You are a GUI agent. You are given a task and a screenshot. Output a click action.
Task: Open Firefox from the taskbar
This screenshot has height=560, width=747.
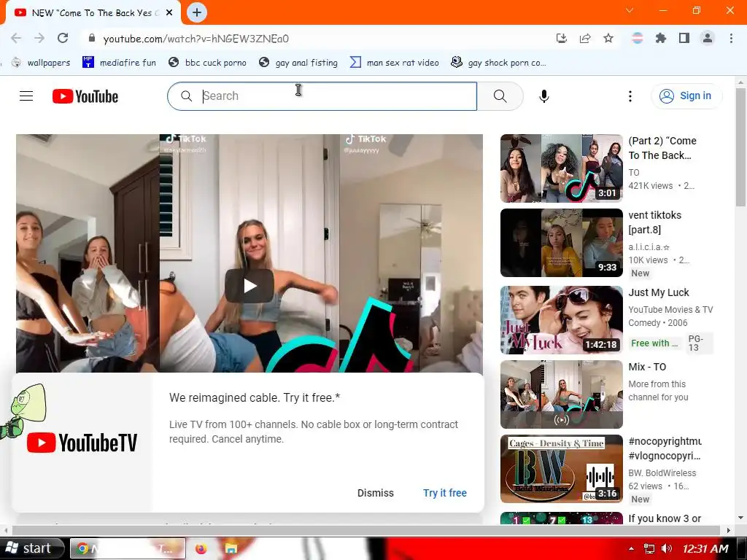pos(201,548)
